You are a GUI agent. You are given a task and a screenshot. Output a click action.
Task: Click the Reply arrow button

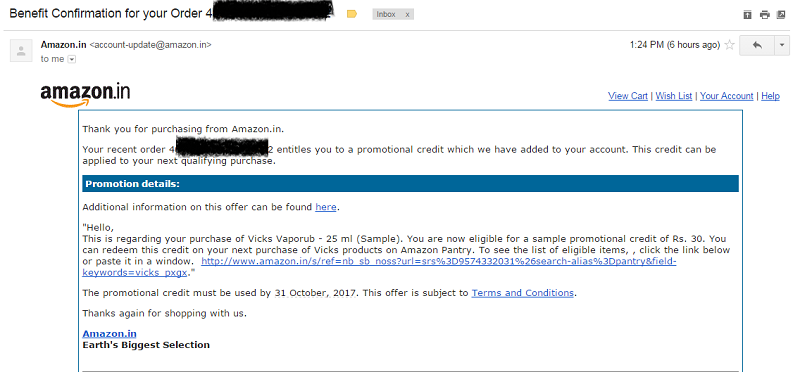tap(757, 45)
